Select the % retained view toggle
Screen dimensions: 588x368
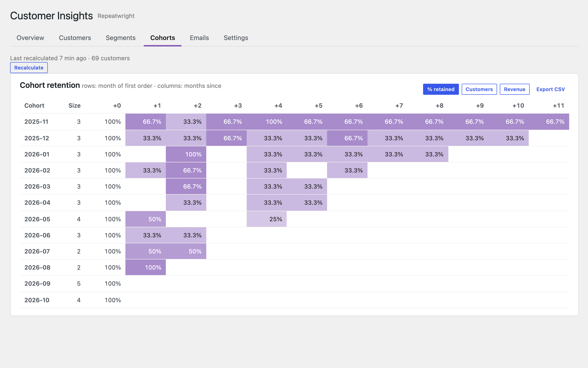click(x=441, y=89)
